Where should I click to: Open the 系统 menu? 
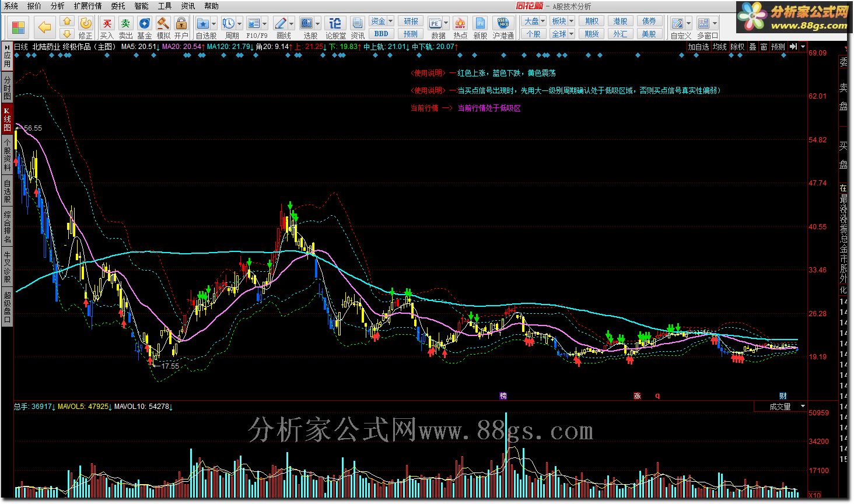pos(11,6)
